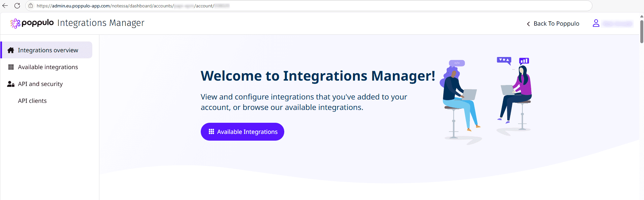Click the vertical page scrollbar
The height and width of the screenshot is (200, 644).
click(642, 32)
